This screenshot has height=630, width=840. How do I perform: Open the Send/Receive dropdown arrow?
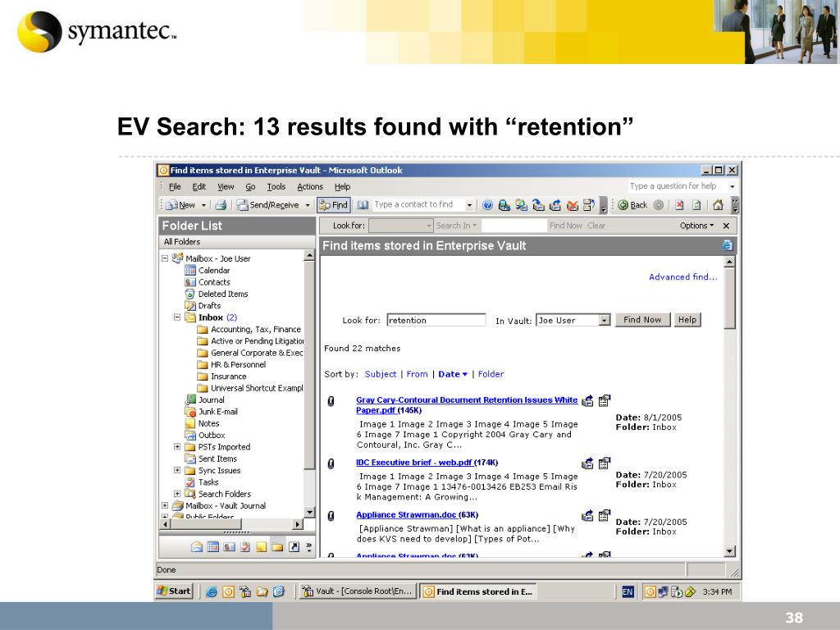click(x=308, y=205)
